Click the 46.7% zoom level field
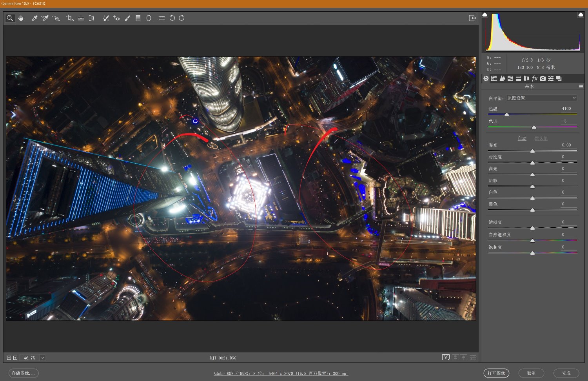The height and width of the screenshot is (381, 588). [29, 358]
